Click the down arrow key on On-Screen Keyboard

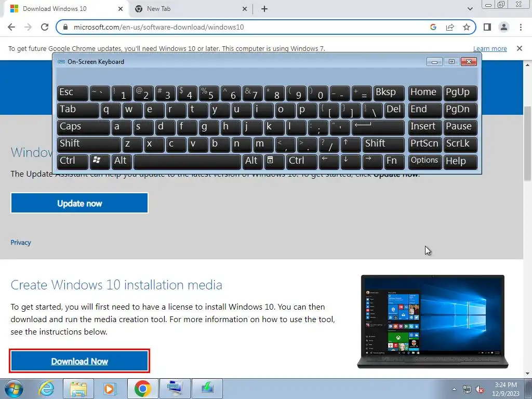(351, 162)
